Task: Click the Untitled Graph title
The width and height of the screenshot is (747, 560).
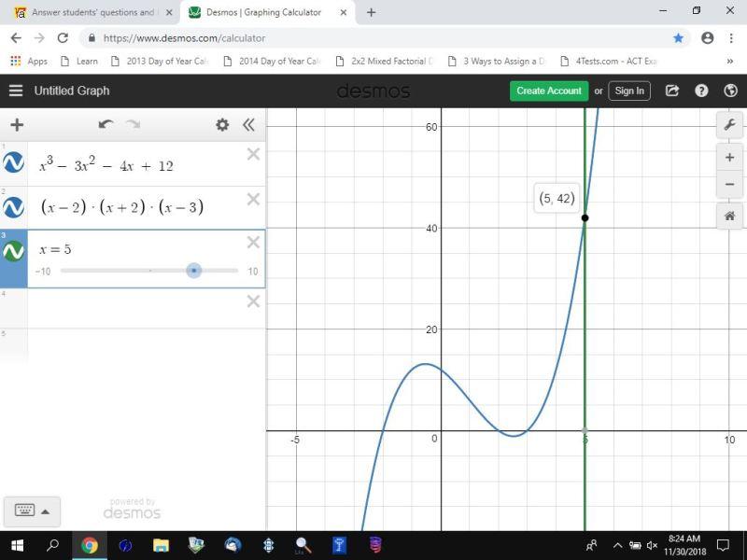Action: [72, 91]
